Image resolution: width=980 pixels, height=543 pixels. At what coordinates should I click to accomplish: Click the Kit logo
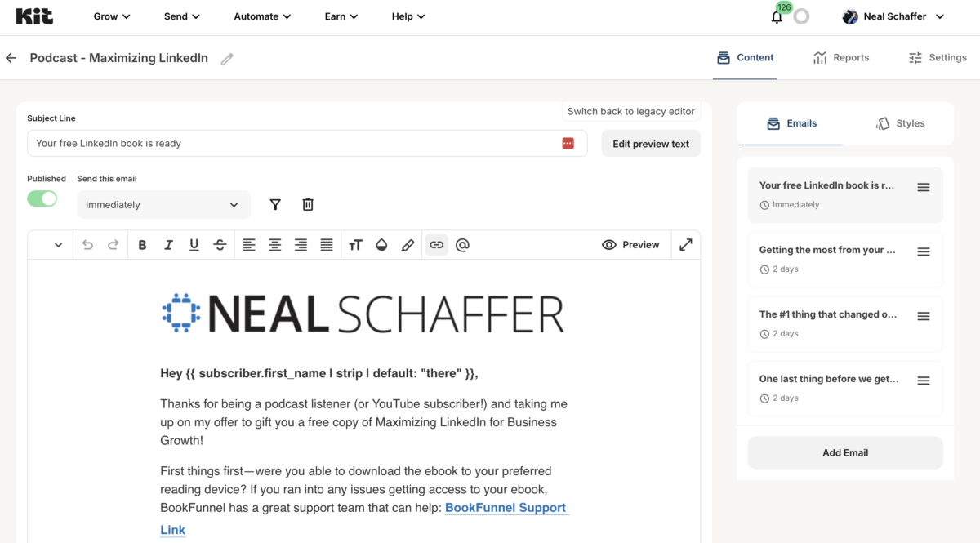(34, 16)
